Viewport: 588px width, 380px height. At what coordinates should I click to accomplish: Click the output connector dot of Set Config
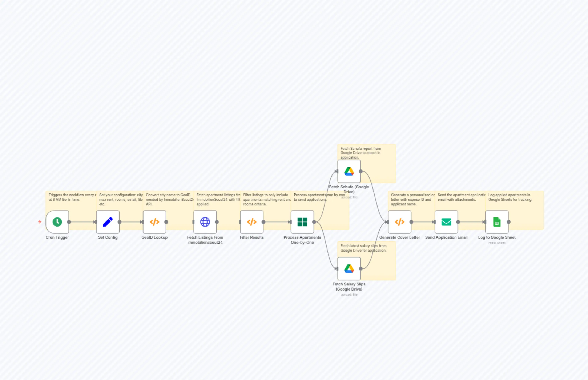pyautogui.click(x=119, y=222)
